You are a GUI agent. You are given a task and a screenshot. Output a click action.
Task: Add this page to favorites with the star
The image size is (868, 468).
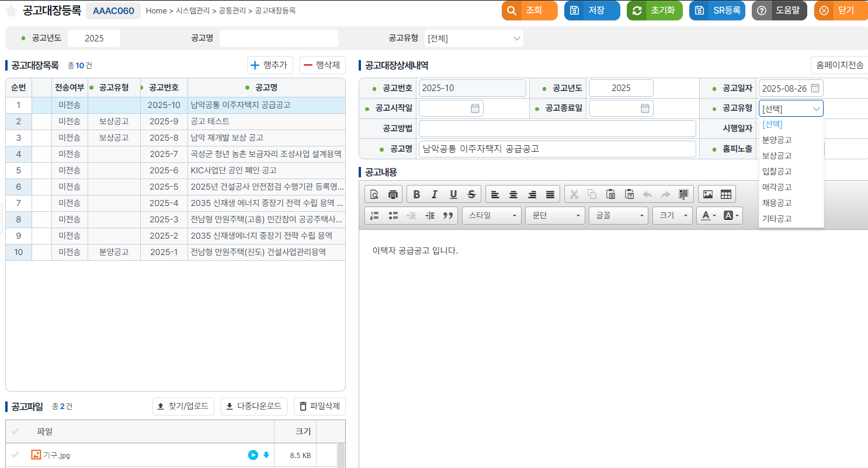11,11
